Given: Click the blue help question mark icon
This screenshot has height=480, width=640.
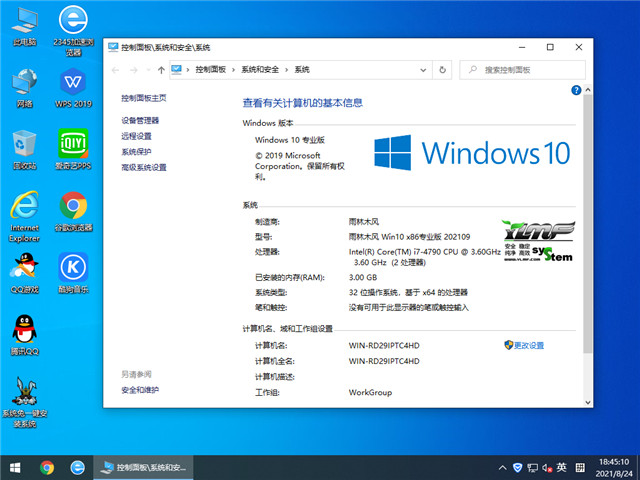Looking at the screenshot, I should 576,89.
